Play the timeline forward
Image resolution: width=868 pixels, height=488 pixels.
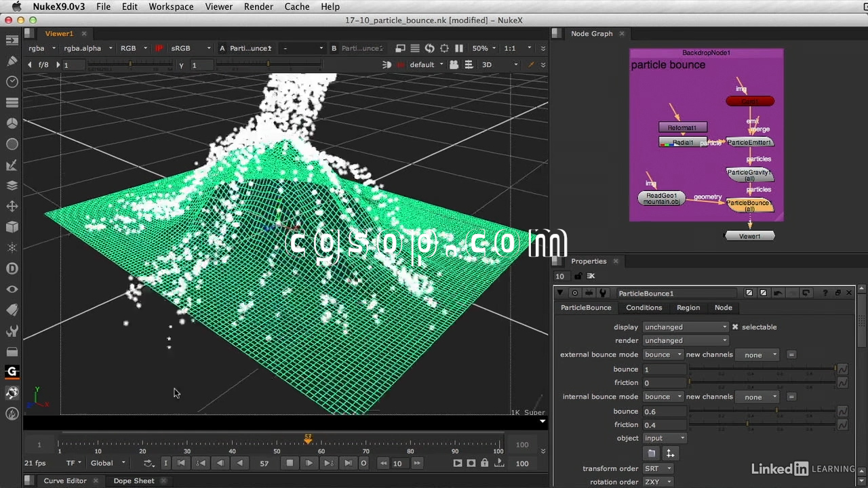pos(309,463)
